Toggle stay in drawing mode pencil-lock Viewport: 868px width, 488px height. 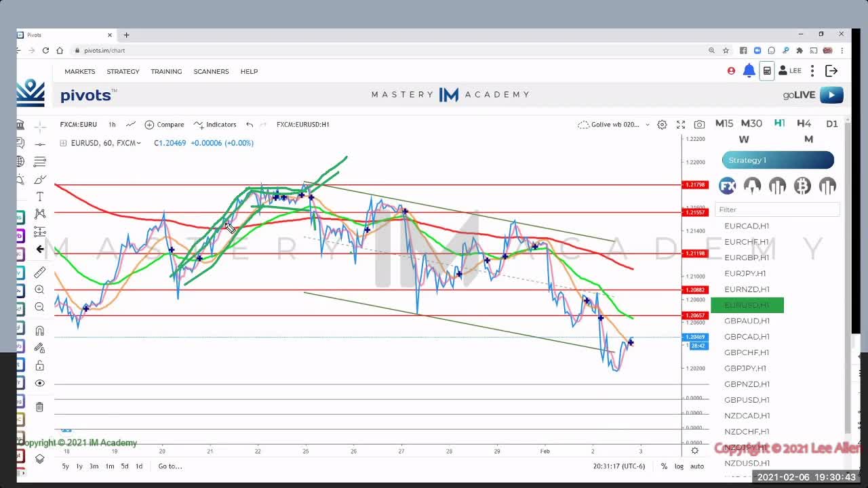tap(40, 348)
